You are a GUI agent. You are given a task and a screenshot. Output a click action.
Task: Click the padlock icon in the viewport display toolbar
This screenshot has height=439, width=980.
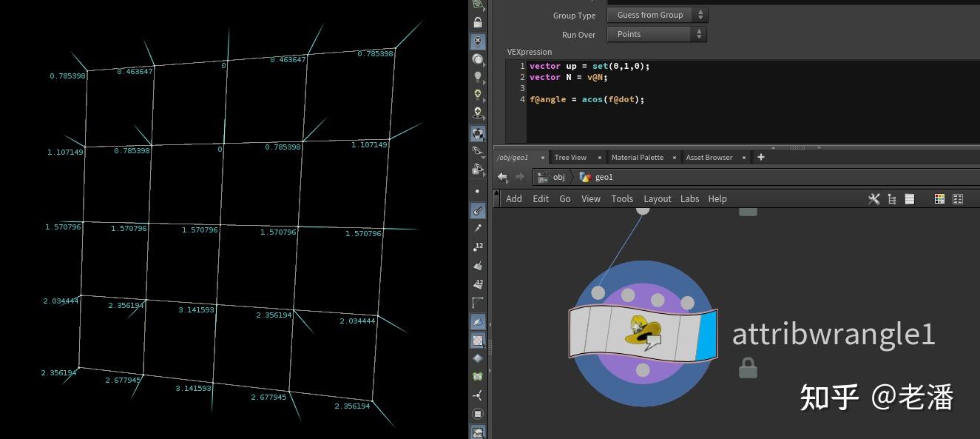pos(478,22)
